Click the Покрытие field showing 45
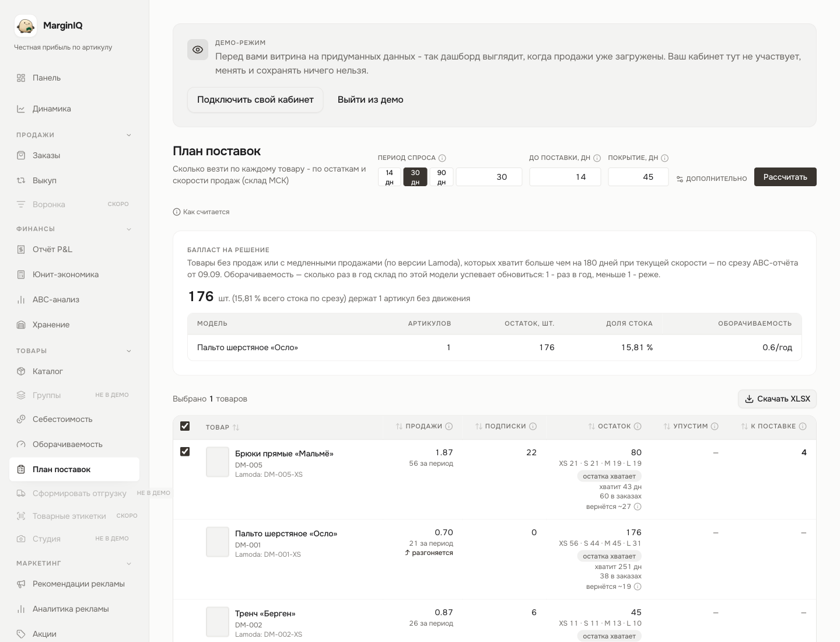840x642 pixels. (638, 177)
